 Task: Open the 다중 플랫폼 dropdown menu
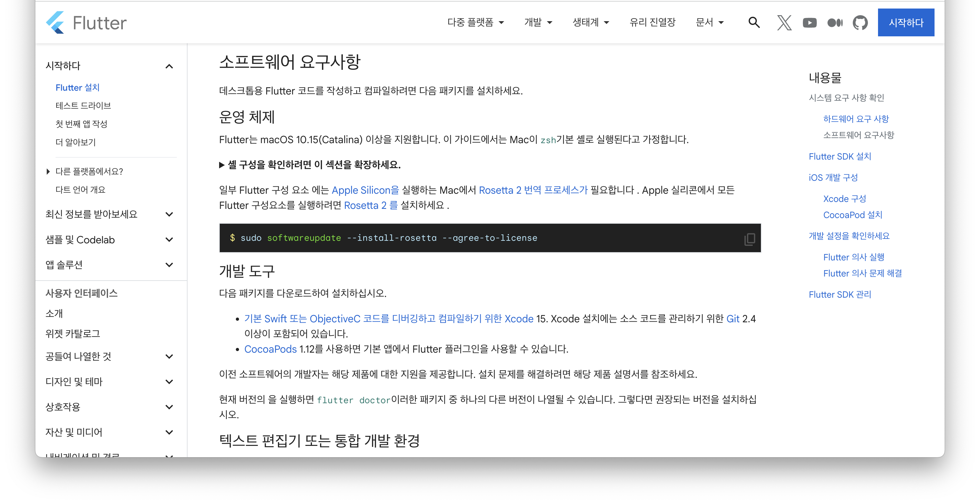tap(475, 22)
